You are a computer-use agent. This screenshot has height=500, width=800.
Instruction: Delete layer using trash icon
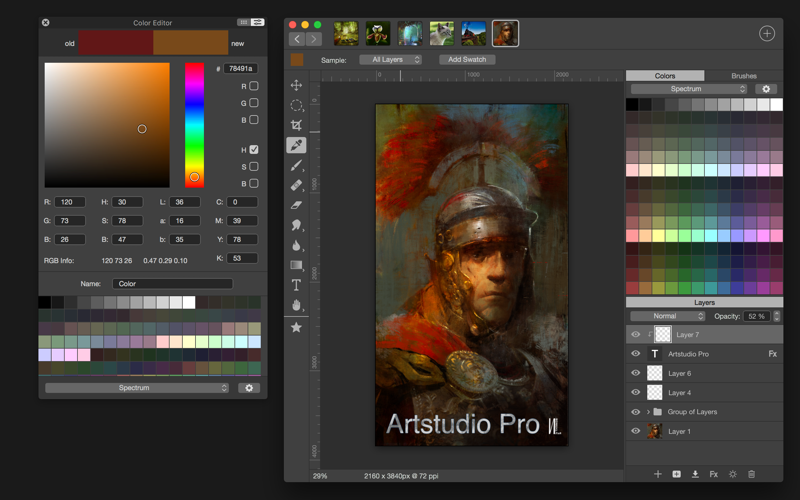pos(752,474)
